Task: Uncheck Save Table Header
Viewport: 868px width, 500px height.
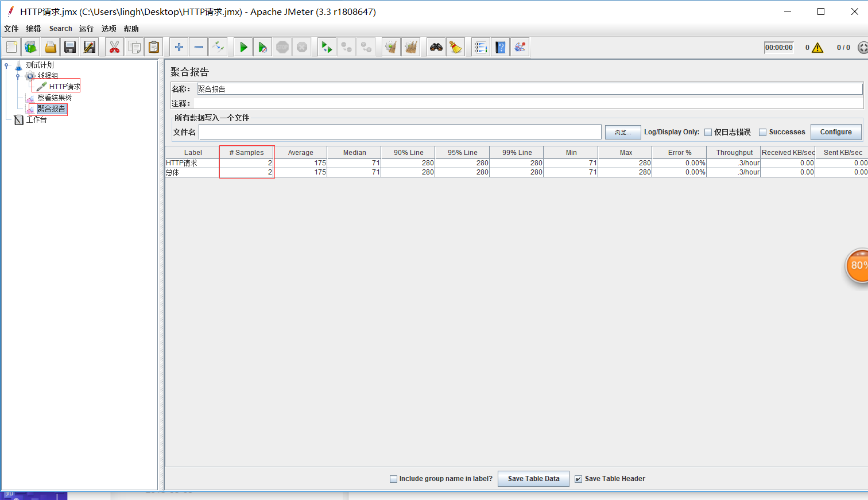Action: click(579, 479)
